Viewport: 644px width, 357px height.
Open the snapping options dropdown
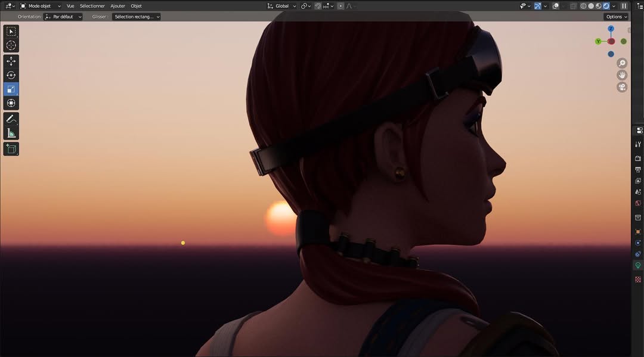click(x=328, y=6)
